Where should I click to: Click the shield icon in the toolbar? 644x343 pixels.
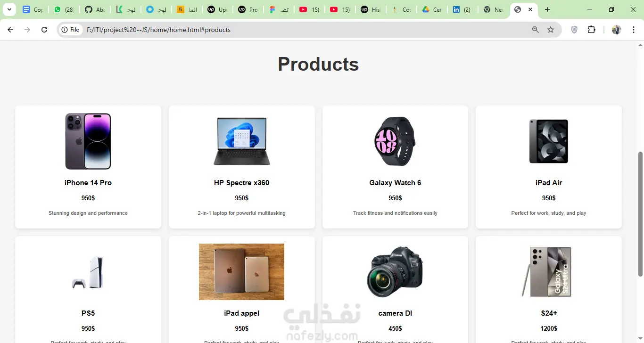pos(574,30)
